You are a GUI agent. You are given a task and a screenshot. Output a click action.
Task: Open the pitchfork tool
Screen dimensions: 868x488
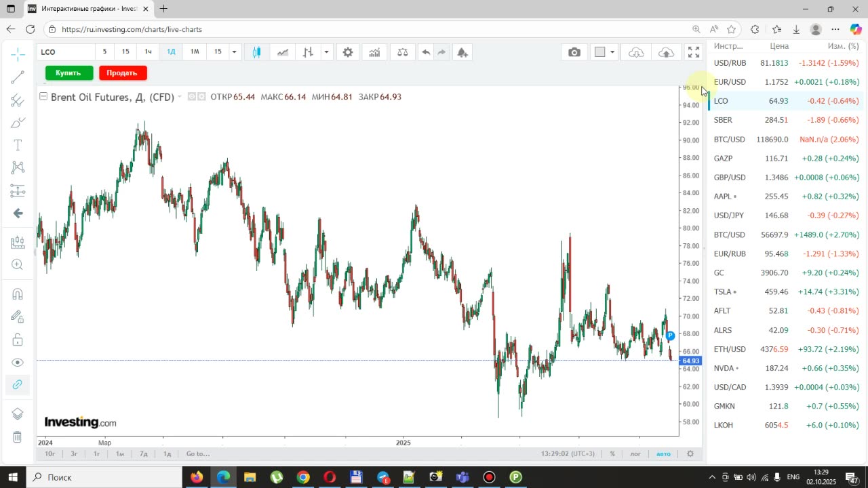(x=18, y=100)
